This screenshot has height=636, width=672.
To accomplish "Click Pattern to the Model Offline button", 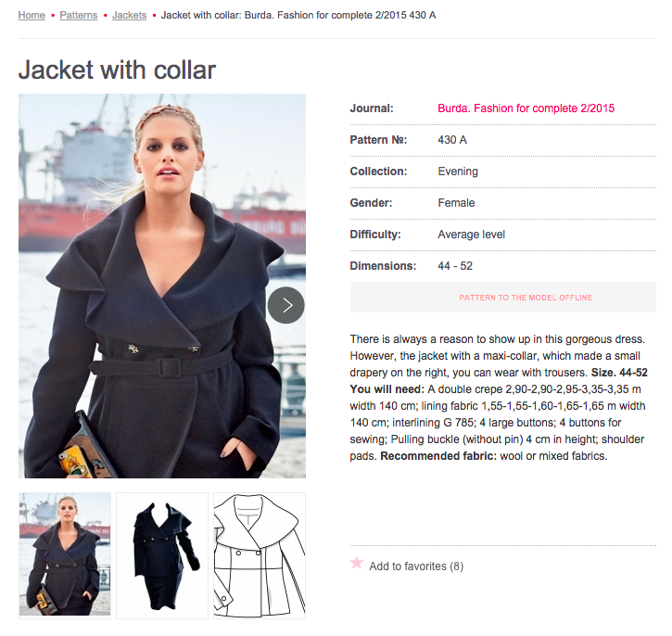I will coord(502,297).
